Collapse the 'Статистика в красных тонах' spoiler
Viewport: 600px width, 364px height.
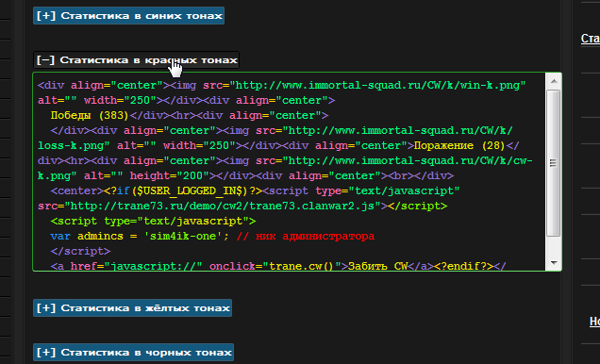coord(136,60)
